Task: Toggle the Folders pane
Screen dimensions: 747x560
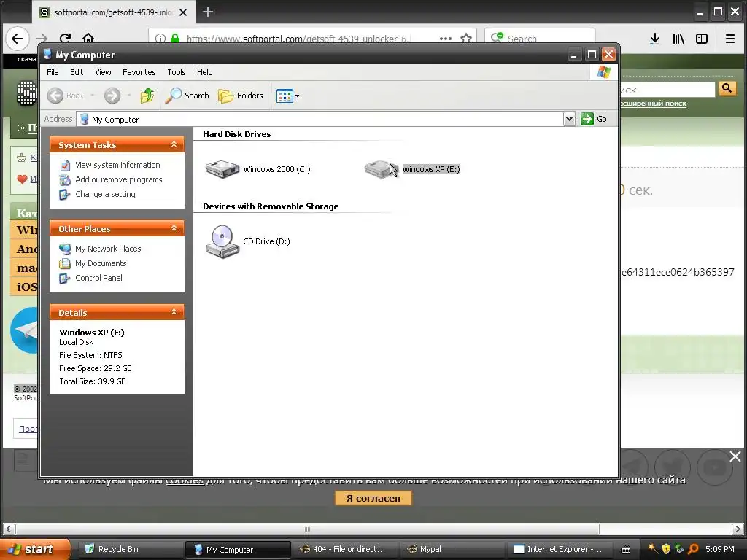Action: 241,96
